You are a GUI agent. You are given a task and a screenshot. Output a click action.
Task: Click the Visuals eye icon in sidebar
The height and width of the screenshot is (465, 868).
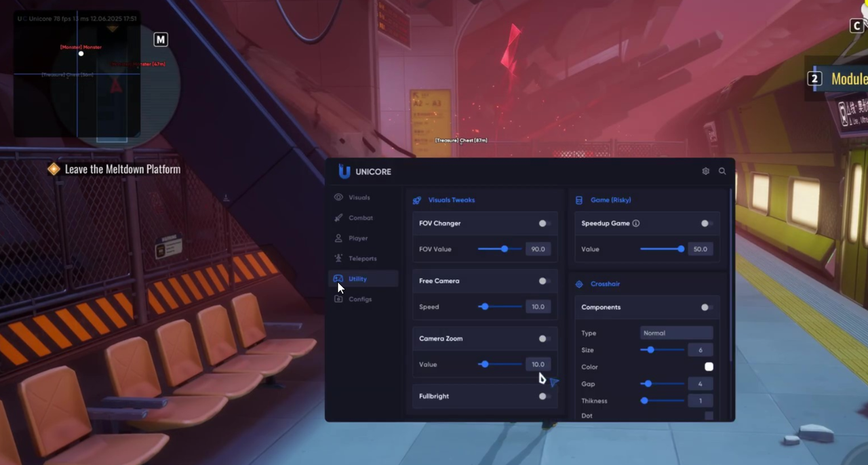(x=338, y=197)
